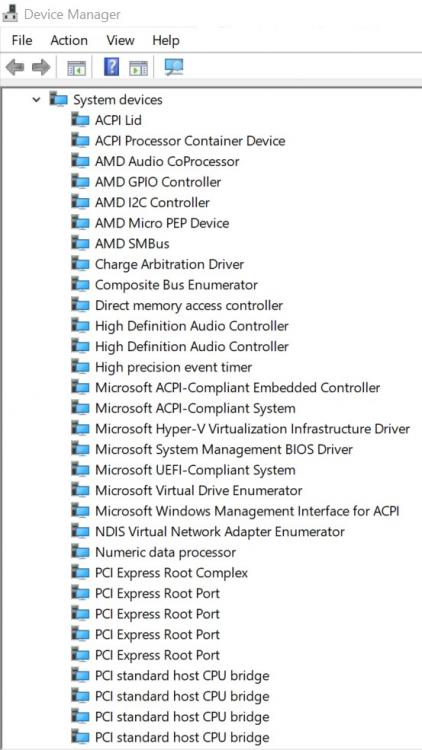Select PCI Express Root Complex entry
The image size is (422, 750).
click(171, 573)
